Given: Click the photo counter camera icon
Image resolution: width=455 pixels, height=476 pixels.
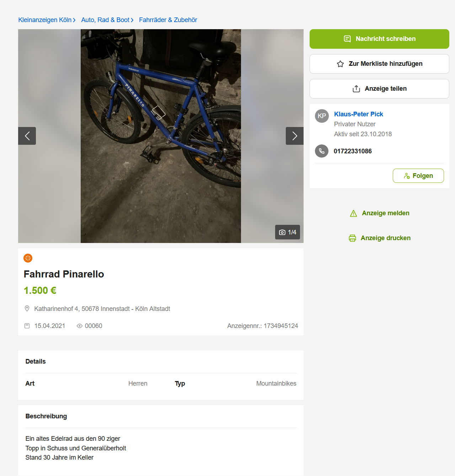Looking at the screenshot, I should [x=282, y=232].
